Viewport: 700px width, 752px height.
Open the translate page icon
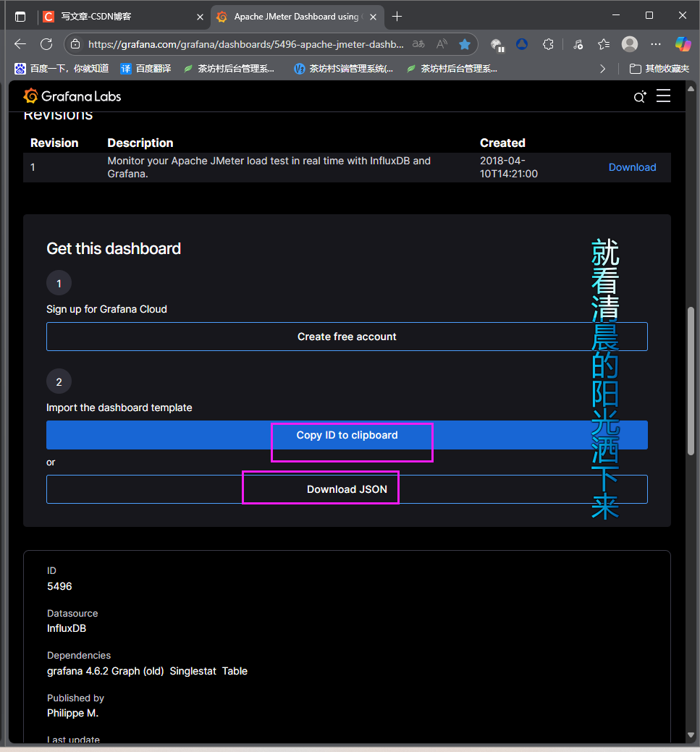tap(418, 44)
